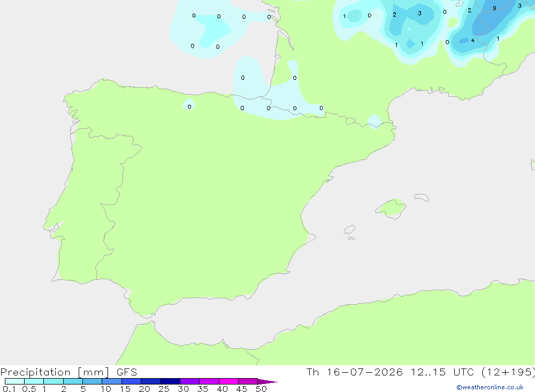Click the above-50 mm arrow legend tip
Viewport: 535px width, 392px height.
267,381
